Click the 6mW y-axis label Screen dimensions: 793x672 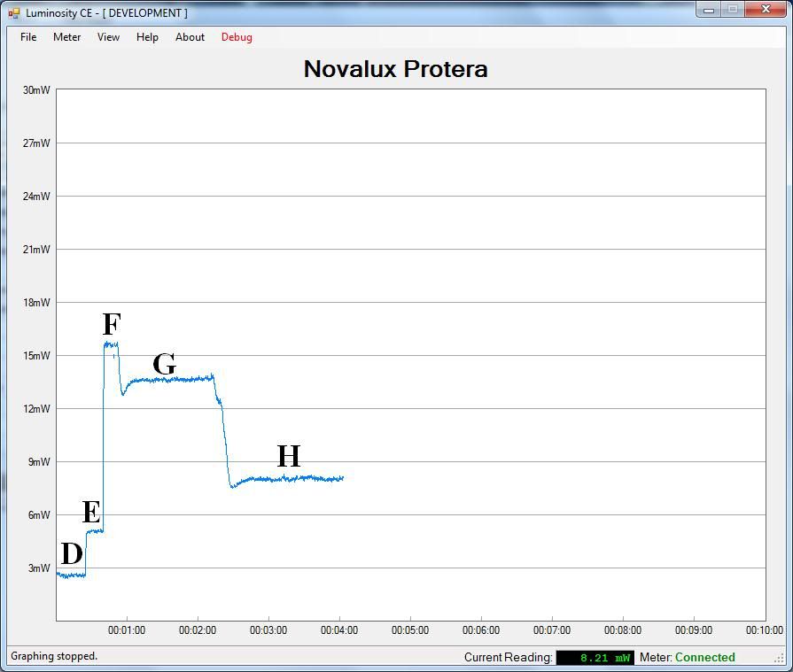(39, 515)
